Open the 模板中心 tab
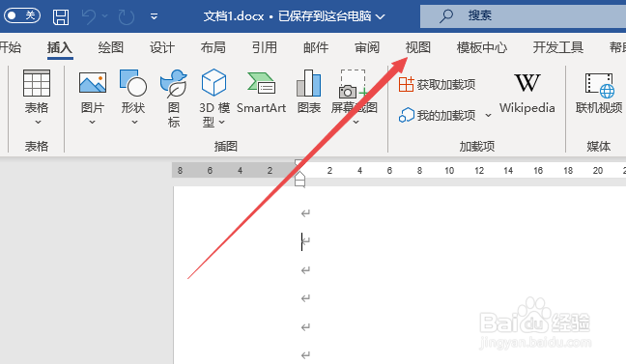This screenshot has width=626, height=364. pyautogui.click(x=482, y=47)
